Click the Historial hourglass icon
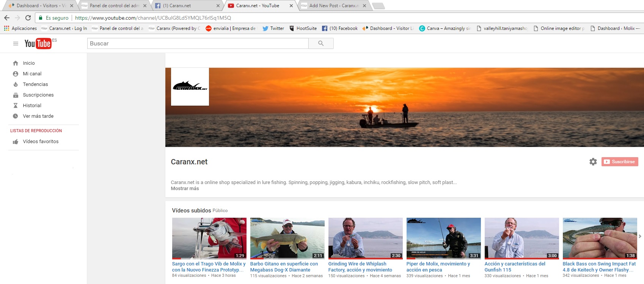Image resolution: width=644 pixels, height=284 pixels. point(16,106)
